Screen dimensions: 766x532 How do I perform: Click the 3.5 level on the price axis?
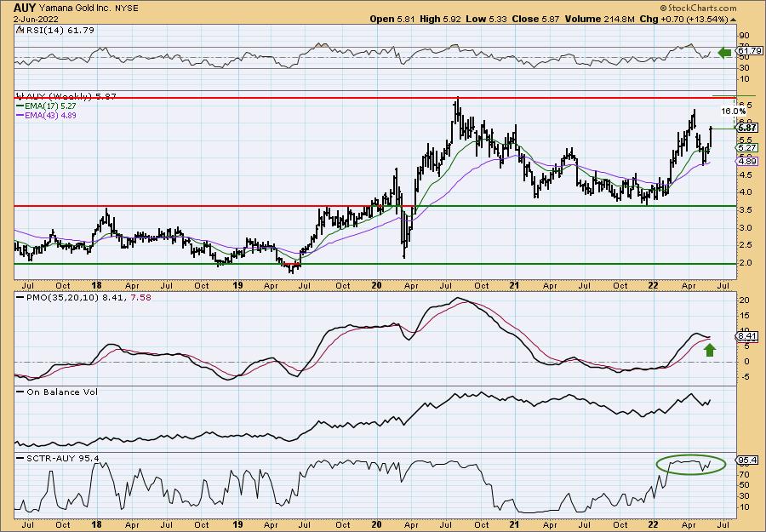(x=746, y=210)
